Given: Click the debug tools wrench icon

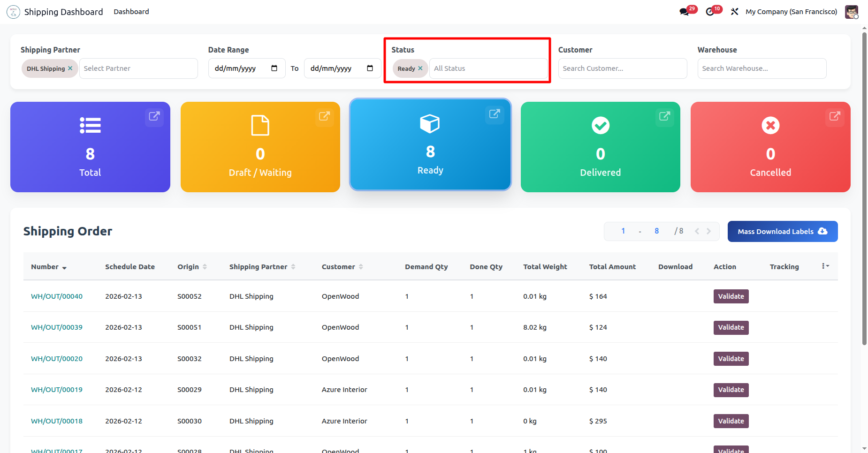Looking at the screenshot, I should click(735, 12).
